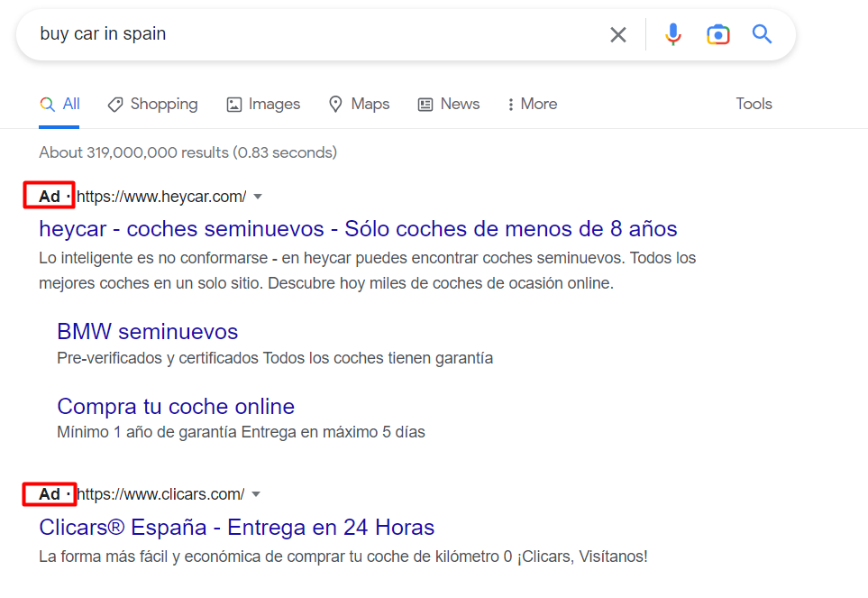Submit search with the blue magnifier icon
Image resolution: width=868 pixels, height=598 pixels.
[x=762, y=34]
